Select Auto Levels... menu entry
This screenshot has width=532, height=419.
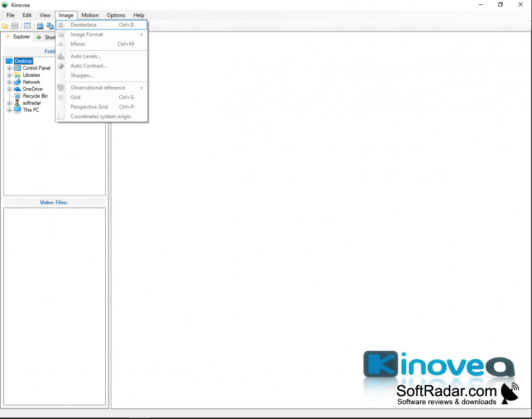102,56
